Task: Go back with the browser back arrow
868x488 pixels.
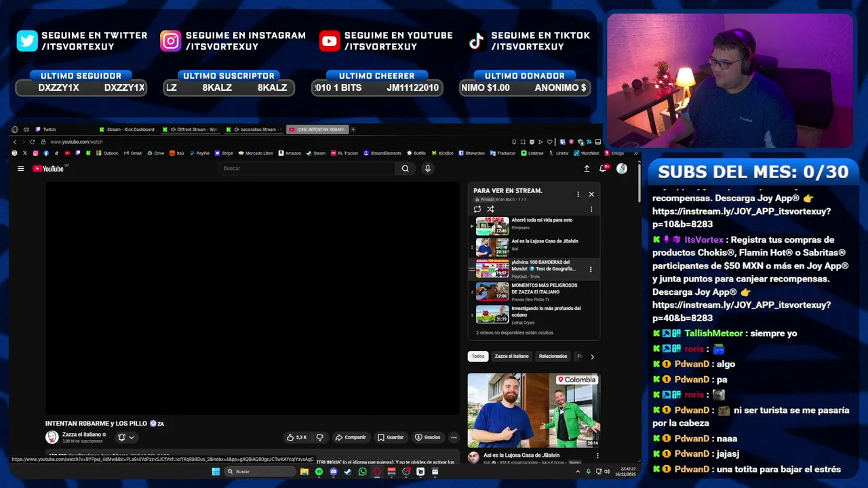Action: [x=14, y=142]
